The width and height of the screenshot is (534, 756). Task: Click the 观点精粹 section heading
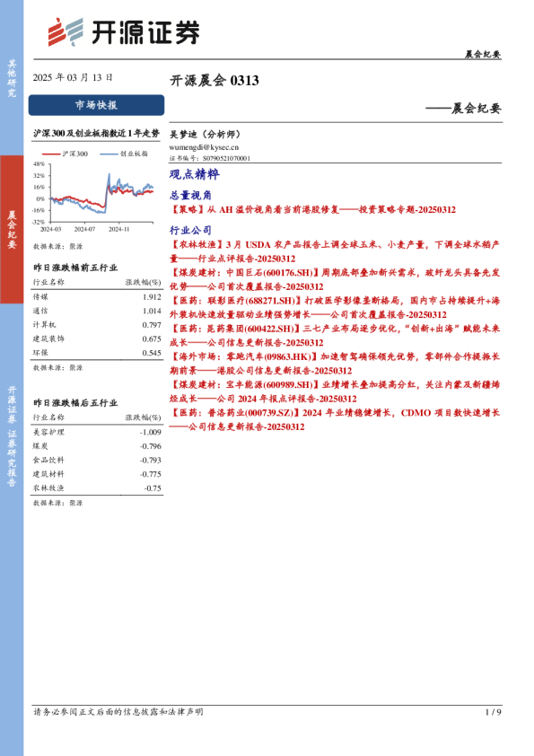194,174
